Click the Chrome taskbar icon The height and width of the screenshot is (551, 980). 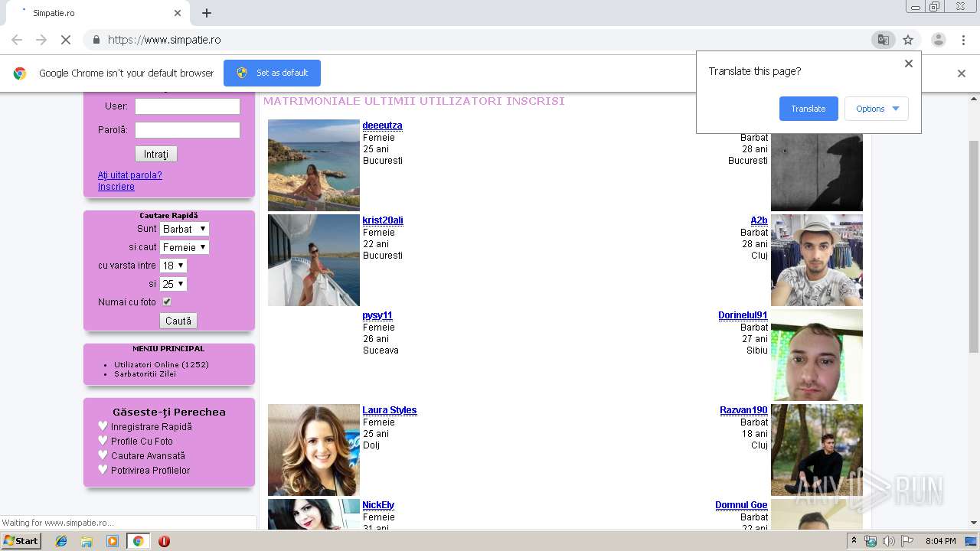138,541
